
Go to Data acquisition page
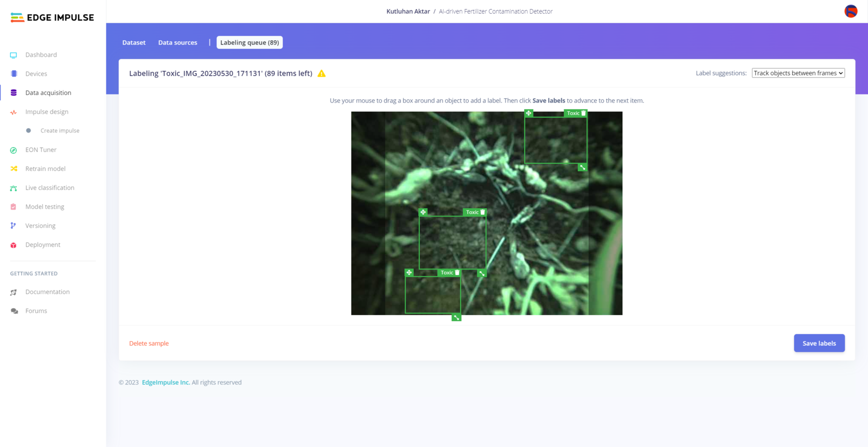pos(48,93)
